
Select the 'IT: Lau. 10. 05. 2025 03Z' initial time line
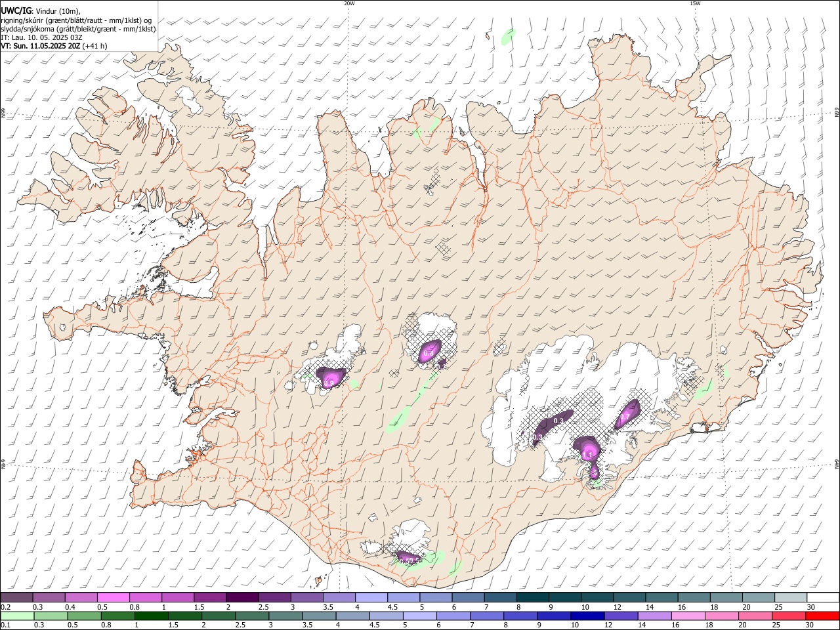click(42, 37)
